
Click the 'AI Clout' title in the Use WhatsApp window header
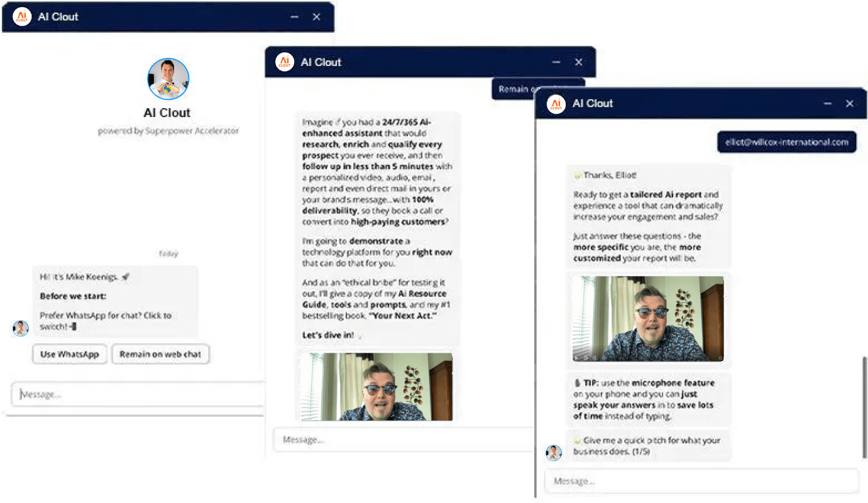58,17
